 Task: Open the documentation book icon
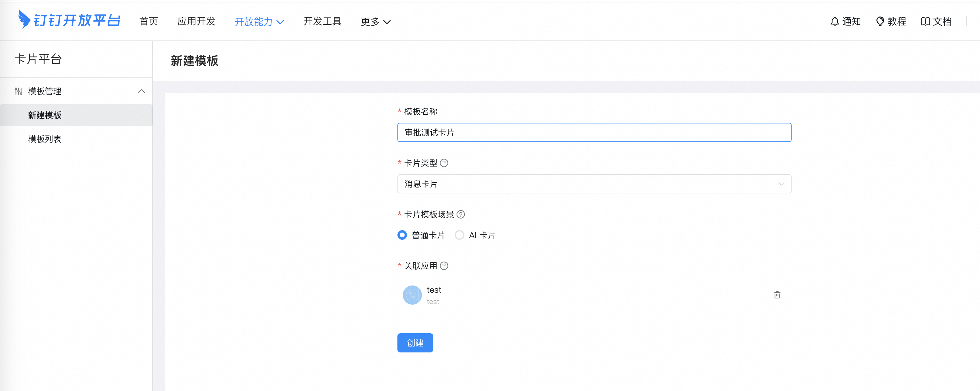point(925,21)
